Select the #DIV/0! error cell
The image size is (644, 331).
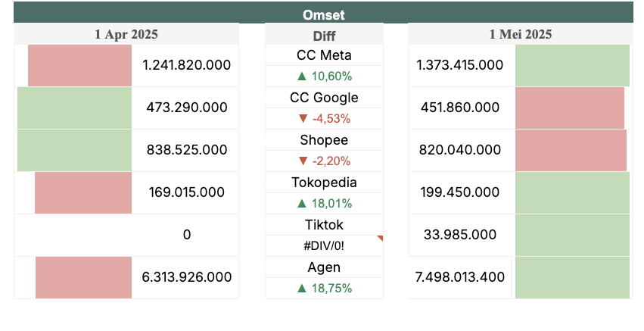point(324,245)
